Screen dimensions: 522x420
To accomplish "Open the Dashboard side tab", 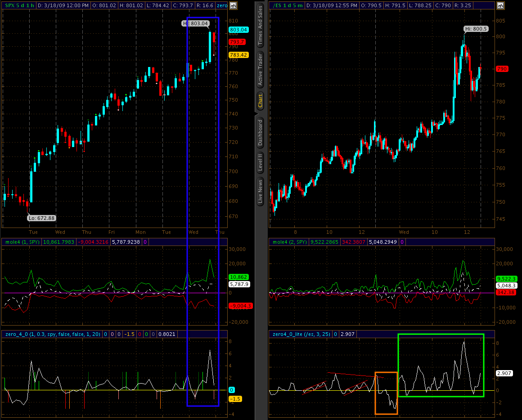I will coord(260,133).
